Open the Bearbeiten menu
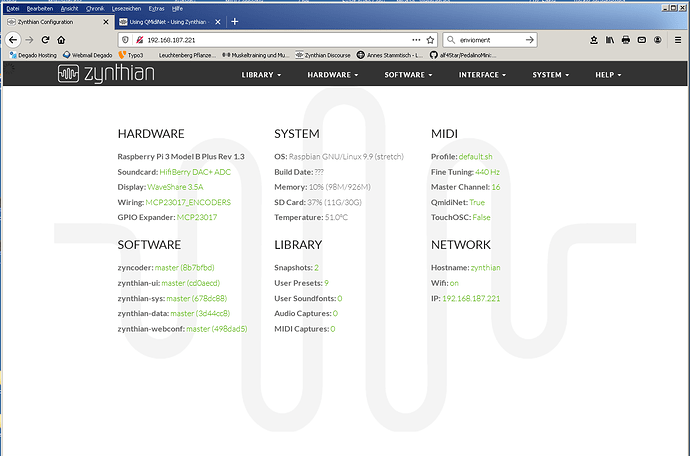The image size is (690, 456). [40, 8]
